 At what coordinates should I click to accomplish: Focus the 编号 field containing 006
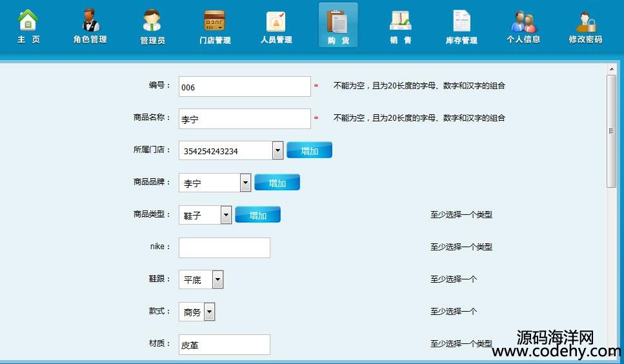[245, 86]
